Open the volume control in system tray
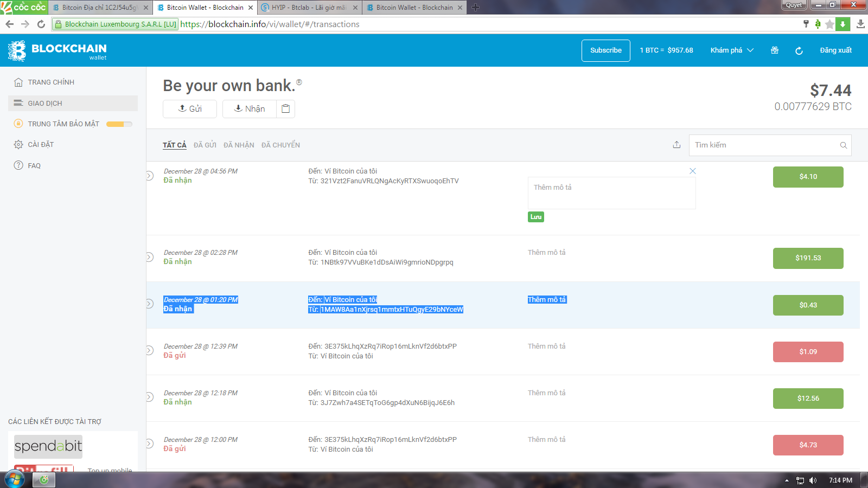The width and height of the screenshot is (868, 488). pyautogui.click(x=813, y=480)
